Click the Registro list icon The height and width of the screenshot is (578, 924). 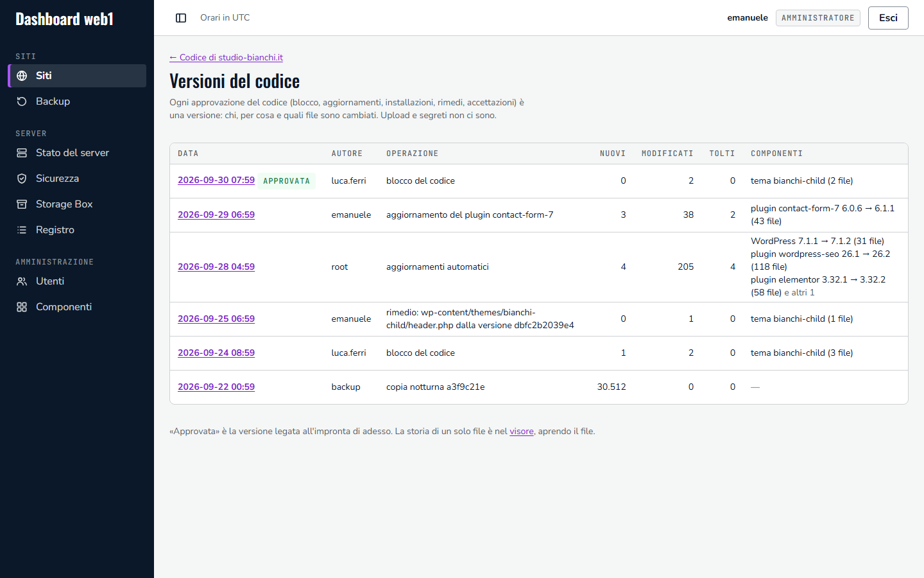22,230
